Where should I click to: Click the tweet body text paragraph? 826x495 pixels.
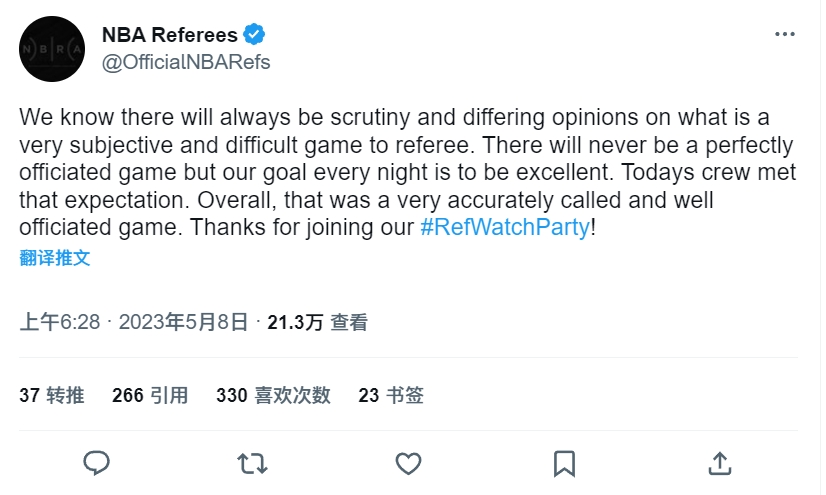(x=400, y=172)
